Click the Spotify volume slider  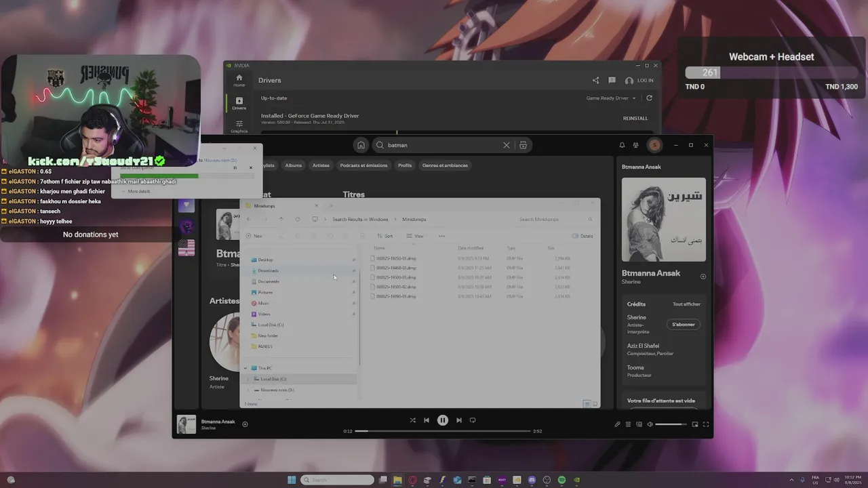pos(671,424)
